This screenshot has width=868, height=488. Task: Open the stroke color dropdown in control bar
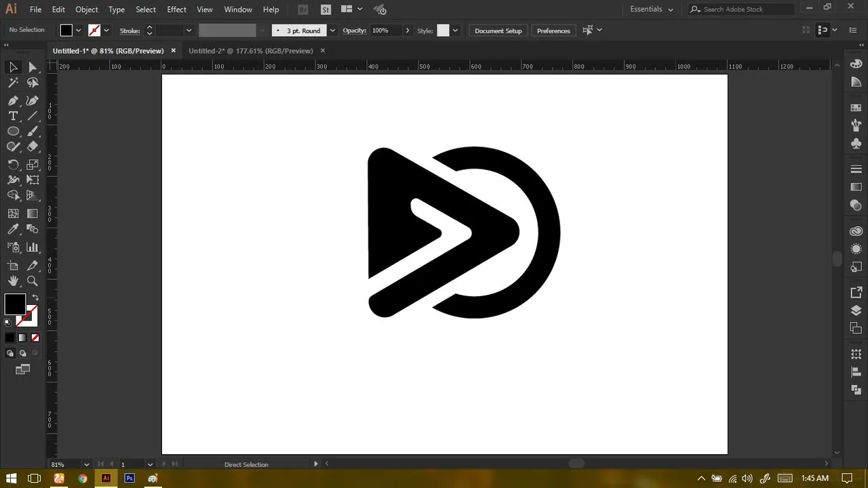point(106,30)
